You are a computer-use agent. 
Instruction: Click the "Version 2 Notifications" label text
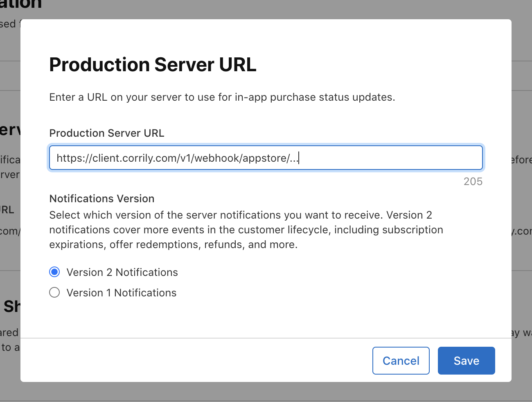pyautogui.click(x=122, y=272)
